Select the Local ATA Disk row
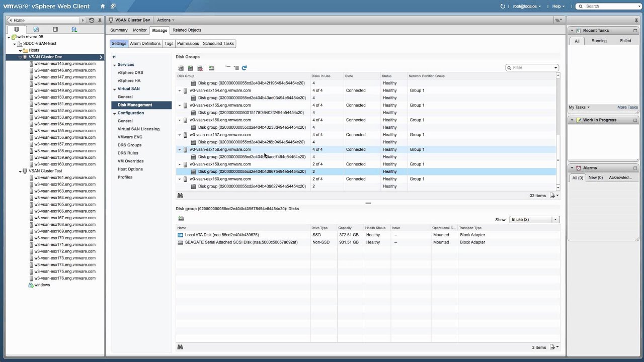 click(x=368, y=235)
